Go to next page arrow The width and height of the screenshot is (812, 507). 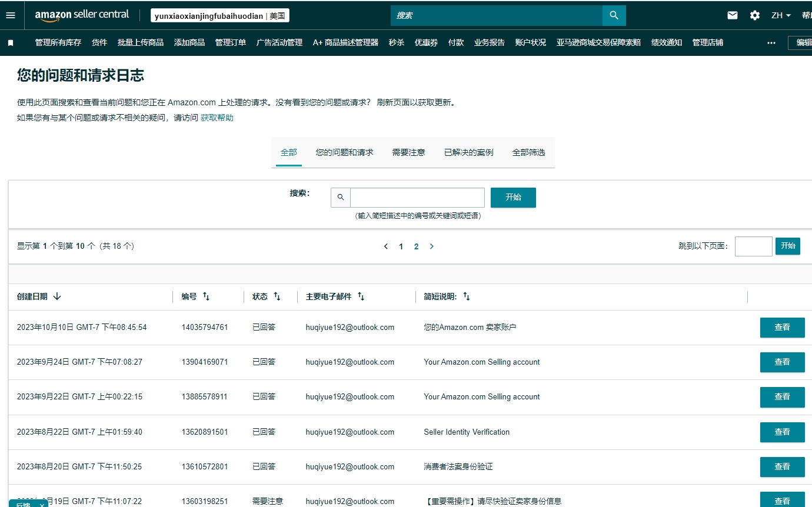(x=431, y=246)
